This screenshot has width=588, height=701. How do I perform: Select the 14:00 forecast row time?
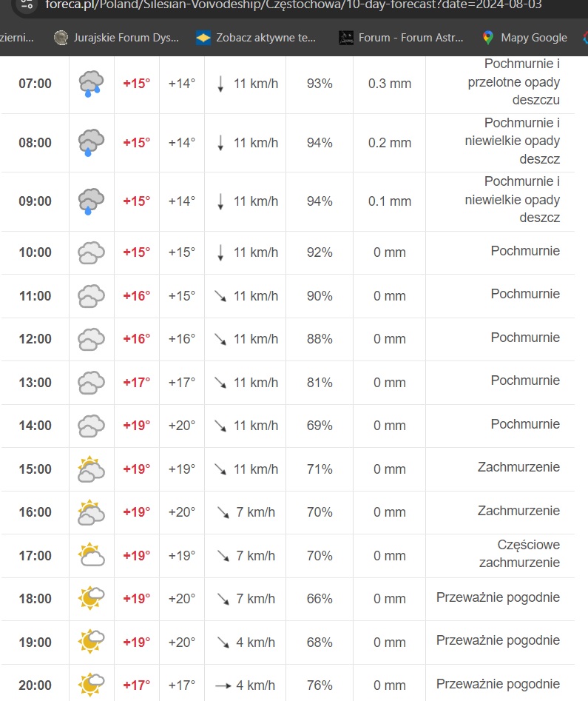click(35, 426)
